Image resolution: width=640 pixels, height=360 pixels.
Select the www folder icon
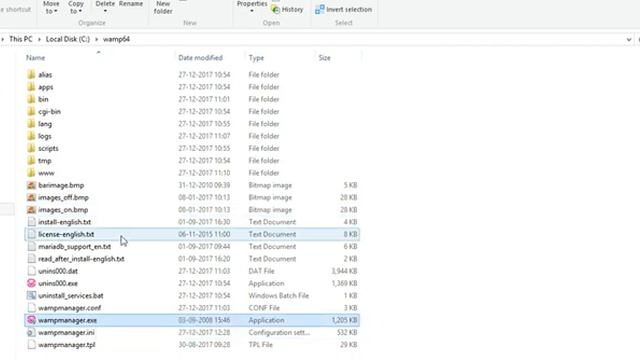31,173
